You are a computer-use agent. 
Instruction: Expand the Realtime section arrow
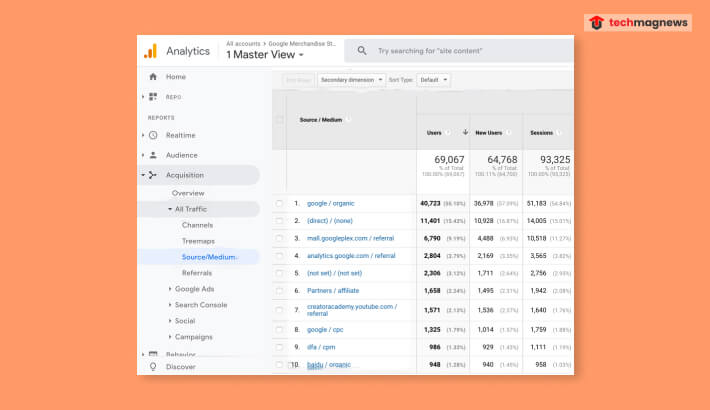click(x=143, y=135)
